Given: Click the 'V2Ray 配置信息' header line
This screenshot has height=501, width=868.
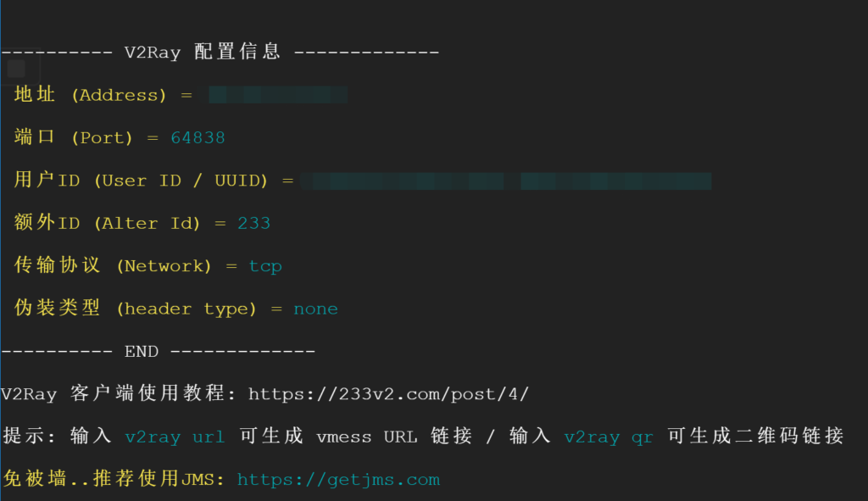Looking at the screenshot, I should [220, 52].
